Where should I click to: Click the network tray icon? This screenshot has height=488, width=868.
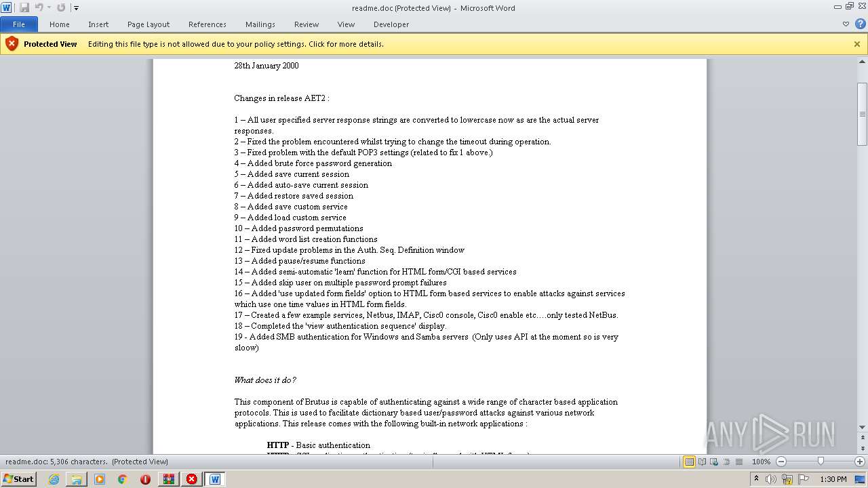point(787,479)
